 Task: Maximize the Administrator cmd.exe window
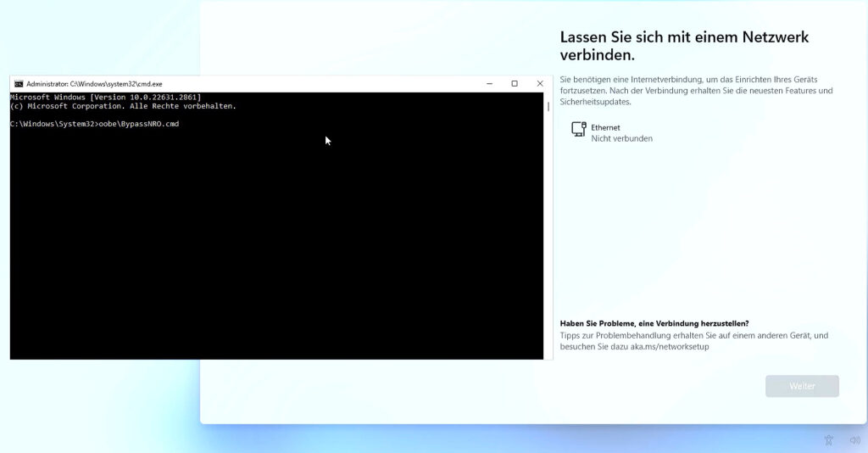pyautogui.click(x=515, y=84)
